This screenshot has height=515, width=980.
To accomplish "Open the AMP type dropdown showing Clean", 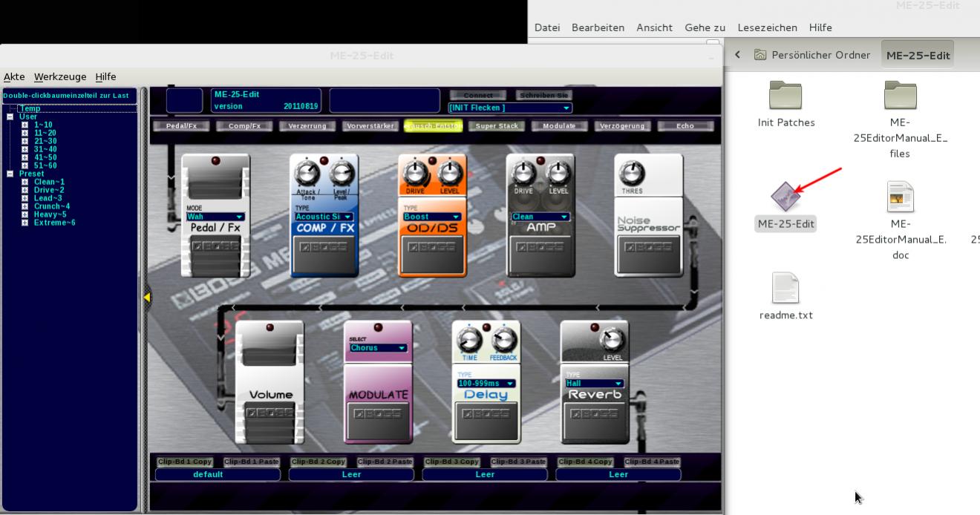I will (540, 217).
